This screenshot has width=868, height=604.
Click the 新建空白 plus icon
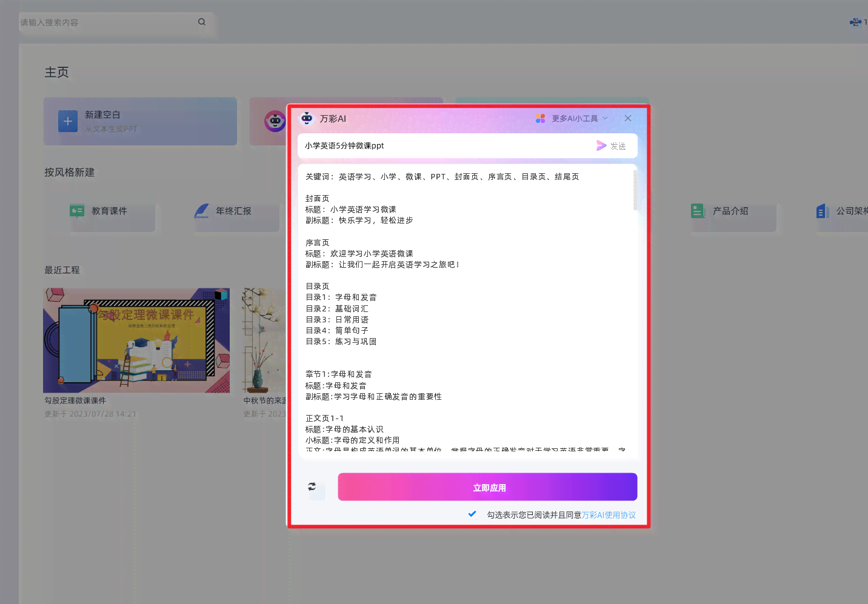68,121
